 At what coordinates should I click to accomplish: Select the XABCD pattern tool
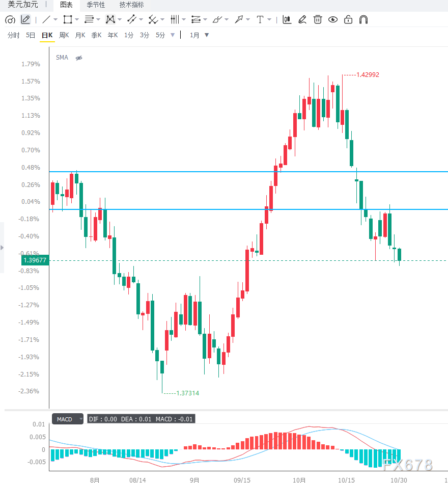click(x=110, y=20)
